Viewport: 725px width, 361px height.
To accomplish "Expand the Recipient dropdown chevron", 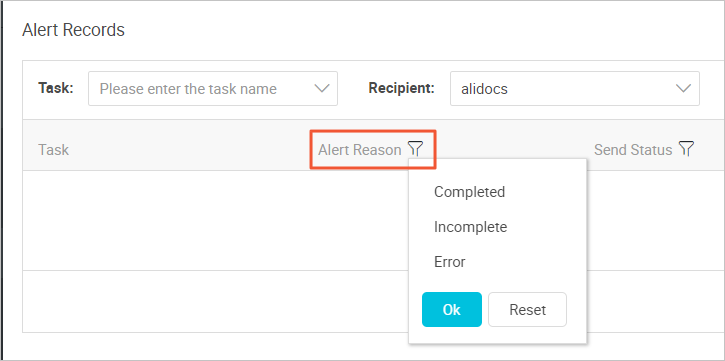I will pyautogui.click(x=683, y=88).
